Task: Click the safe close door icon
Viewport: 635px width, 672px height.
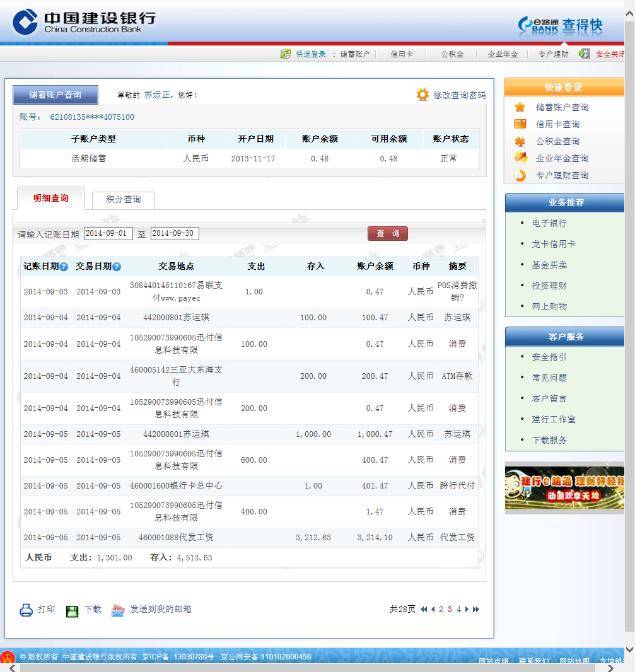Action: [x=584, y=54]
